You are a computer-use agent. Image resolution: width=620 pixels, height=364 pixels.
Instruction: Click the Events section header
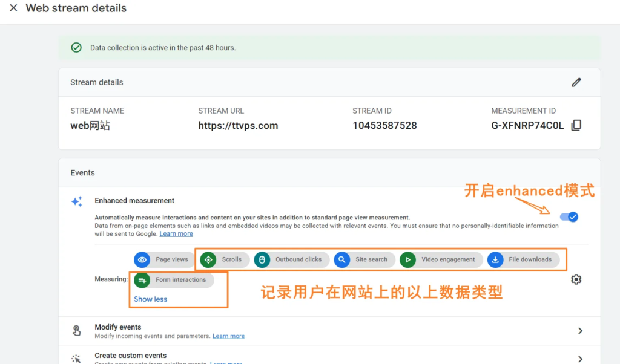[82, 172]
